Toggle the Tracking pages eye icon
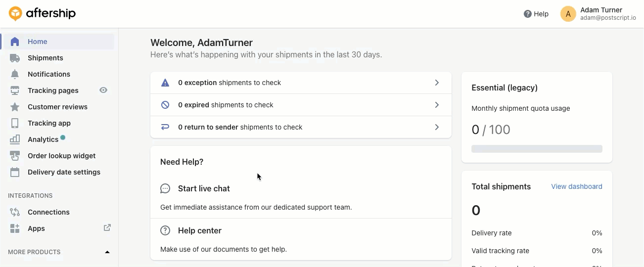This screenshot has height=267, width=644. (x=103, y=90)
